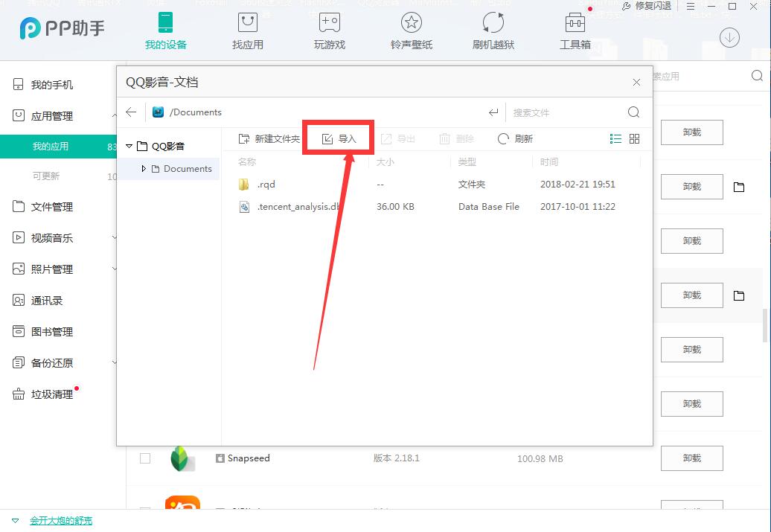The height and width of the screenshot is (532, 771).
Task: Expand the 备份还原 section chevron
Action: (x=114, y=362)
